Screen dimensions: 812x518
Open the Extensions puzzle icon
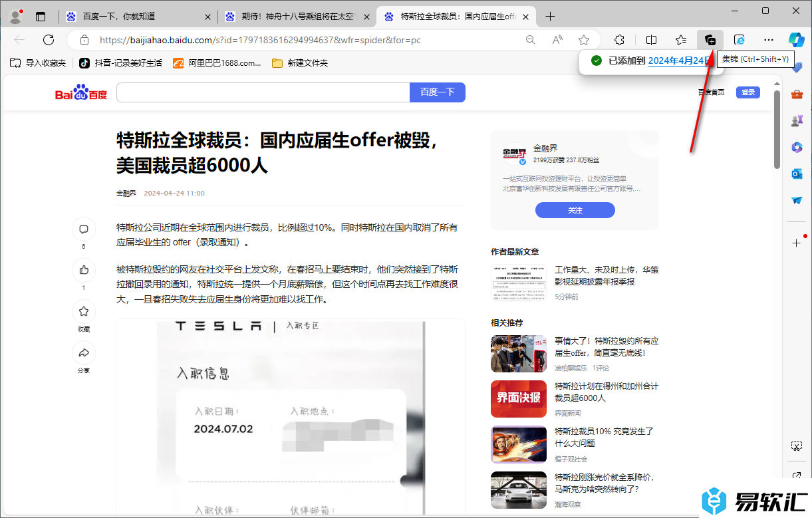click(620, 40)
